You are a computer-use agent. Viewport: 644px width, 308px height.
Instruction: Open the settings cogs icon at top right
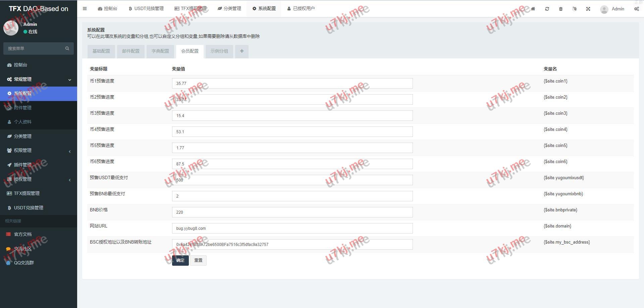pyautogui.click(x=636, y=9)
